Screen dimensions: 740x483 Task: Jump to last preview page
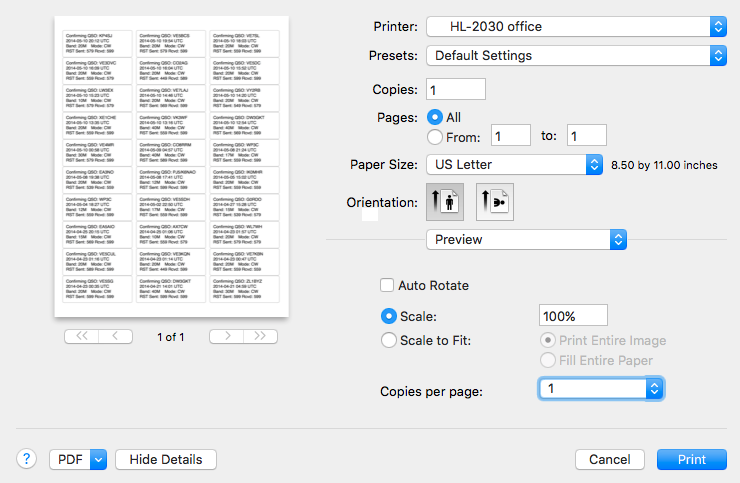point(261,336)
